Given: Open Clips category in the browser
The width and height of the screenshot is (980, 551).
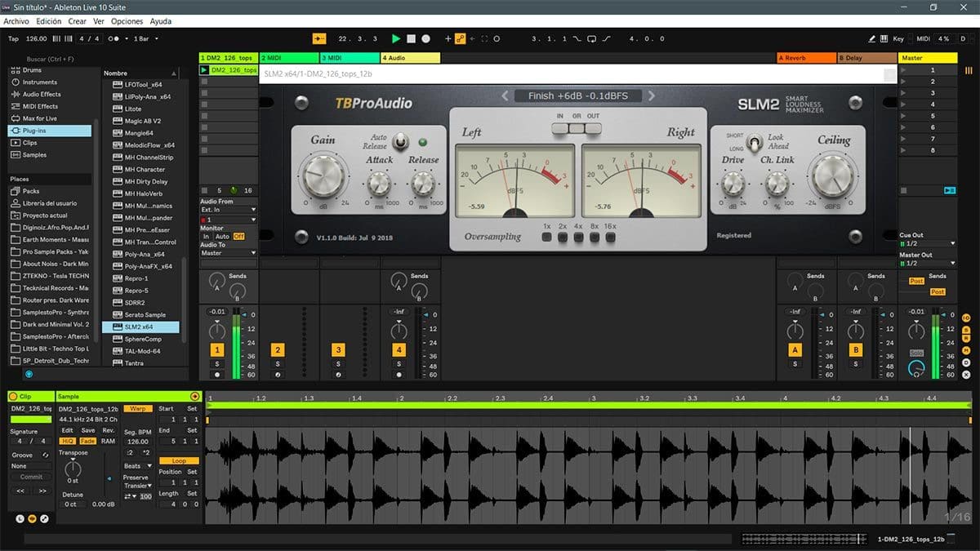Looking at the screenshot, I should click(30, 143).
